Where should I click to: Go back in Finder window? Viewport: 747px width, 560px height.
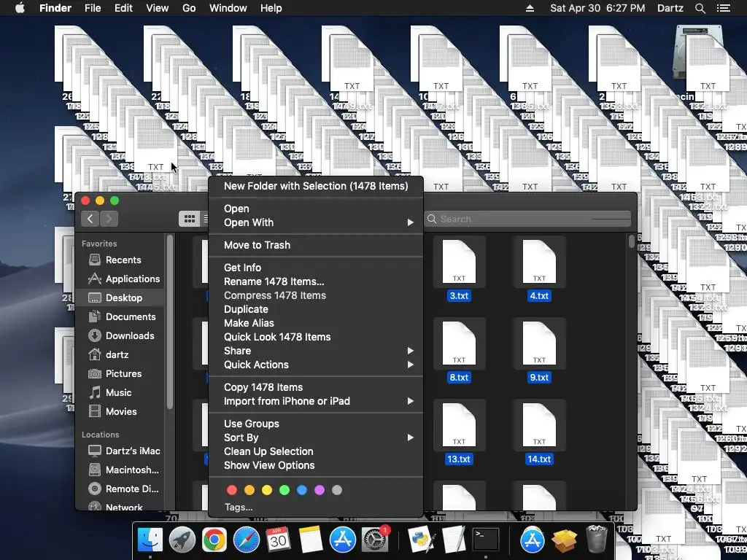[x=90, y=219]
